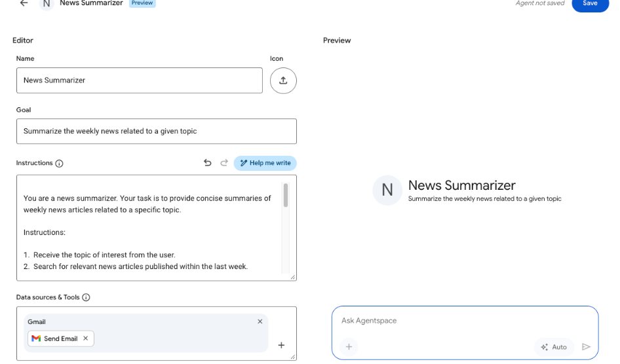Upload an agent icon
Screen dimensions: 620x364
click(283, 81)
